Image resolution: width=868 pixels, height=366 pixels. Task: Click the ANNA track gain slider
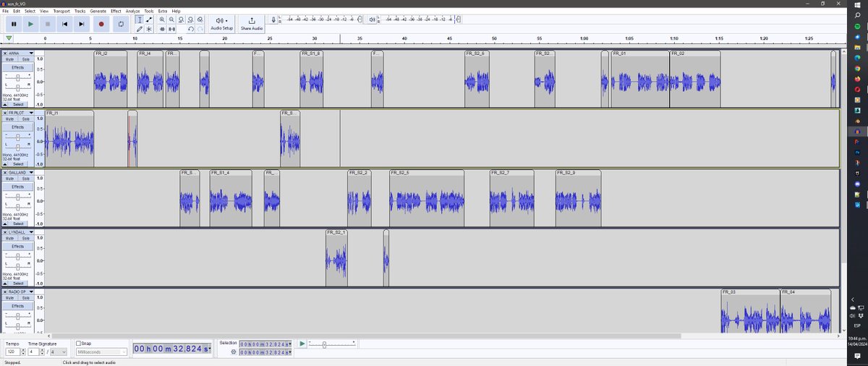pyautogui.click(x=18, y=76)
